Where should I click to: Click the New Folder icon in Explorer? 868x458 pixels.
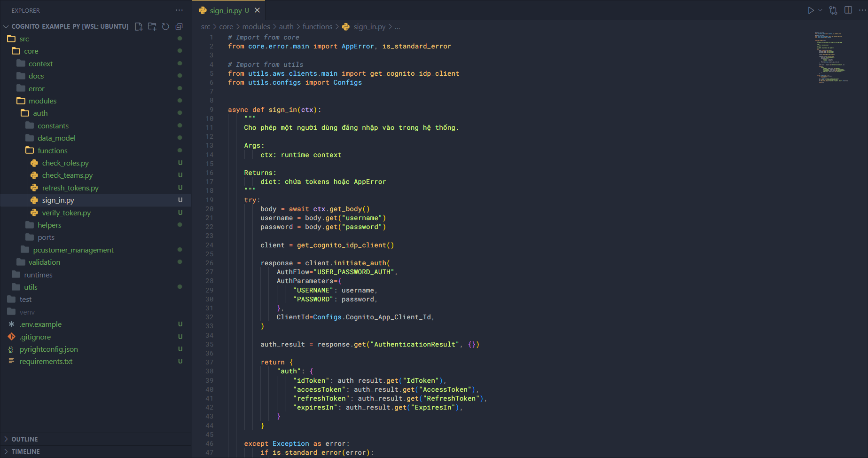(x=152, y=26)
